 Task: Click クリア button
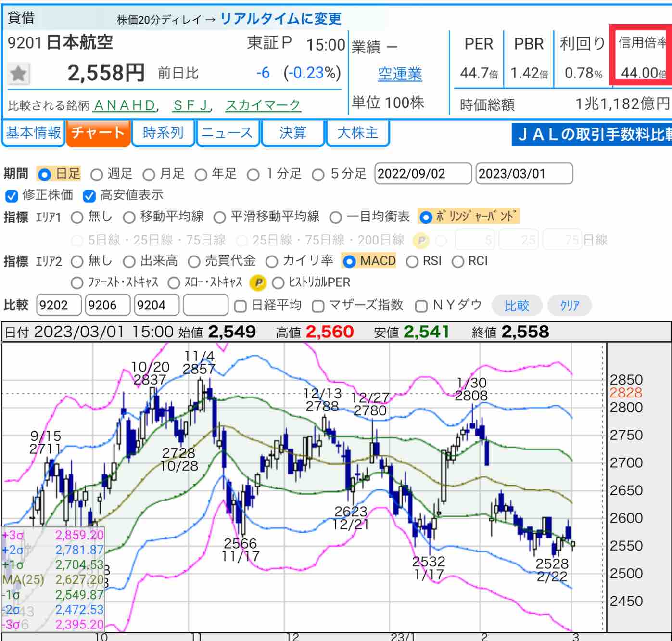[570, 306]
